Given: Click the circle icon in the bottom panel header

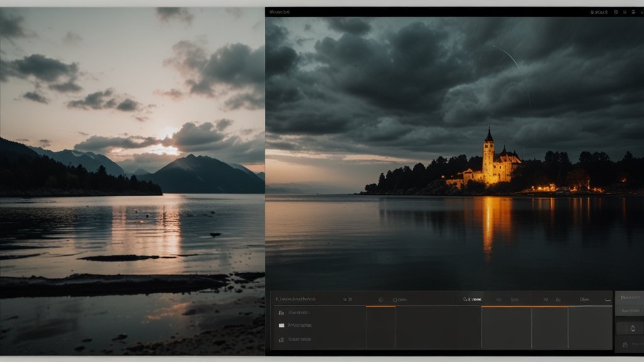Looking at the screenshot, I should point(380,300).
